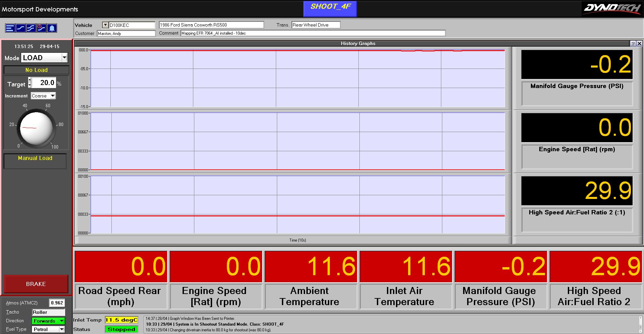Click the alarm bell icon
644x334 pixels.
point(52,28)
